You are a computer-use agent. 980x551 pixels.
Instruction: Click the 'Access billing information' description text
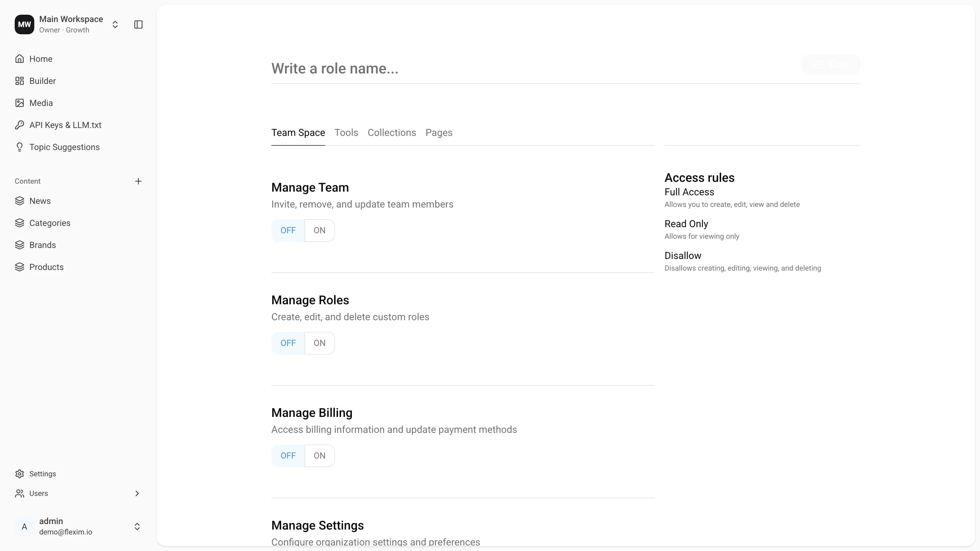(394, 430)
